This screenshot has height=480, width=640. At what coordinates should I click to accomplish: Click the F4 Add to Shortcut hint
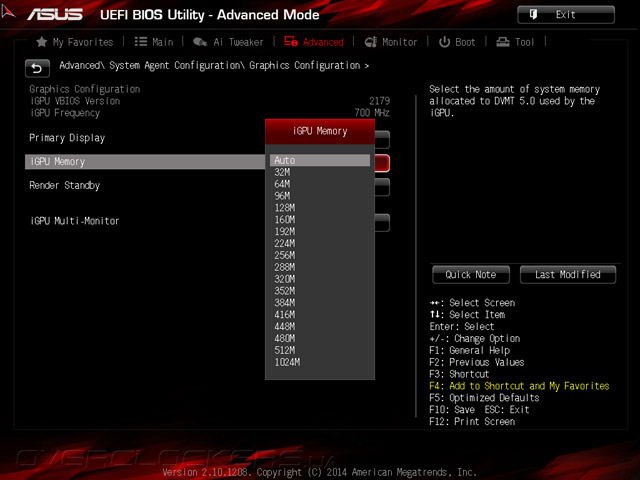pos(519,386)
